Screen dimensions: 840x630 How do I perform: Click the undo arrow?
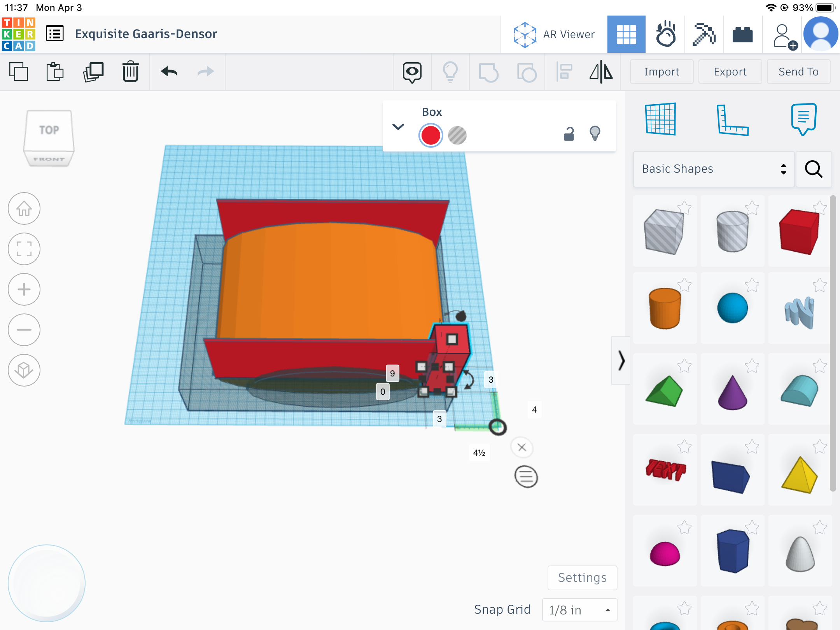pyautogui.click(x=169, y=72)
